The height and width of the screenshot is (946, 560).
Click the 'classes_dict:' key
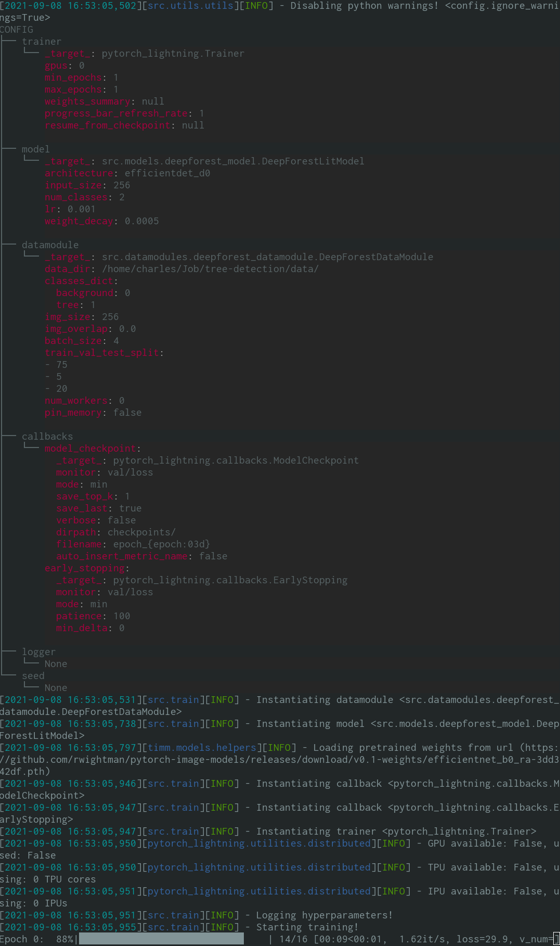(82, 281)
